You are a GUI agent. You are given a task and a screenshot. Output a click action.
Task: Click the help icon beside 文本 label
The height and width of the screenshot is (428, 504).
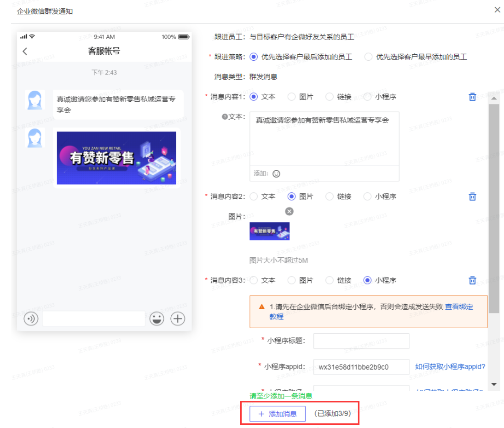(x=225, y=116)
